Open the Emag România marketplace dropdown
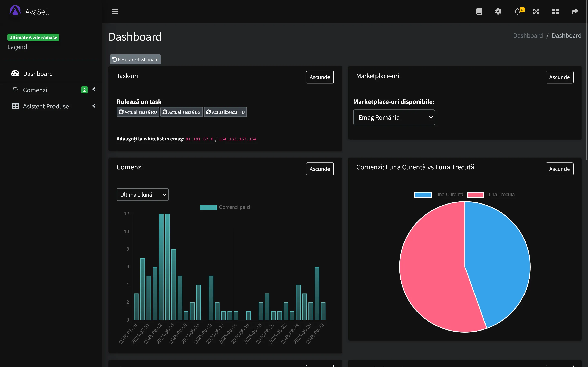The image size is (588, 367). [394, 117]
